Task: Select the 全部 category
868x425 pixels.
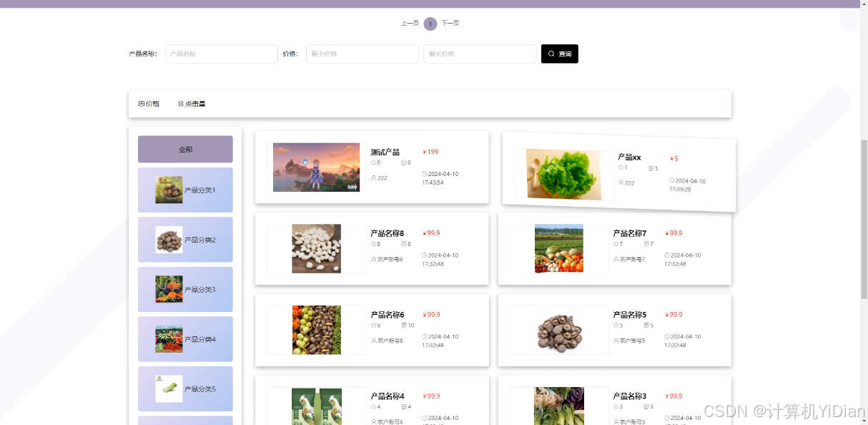Action: point(185,150)
